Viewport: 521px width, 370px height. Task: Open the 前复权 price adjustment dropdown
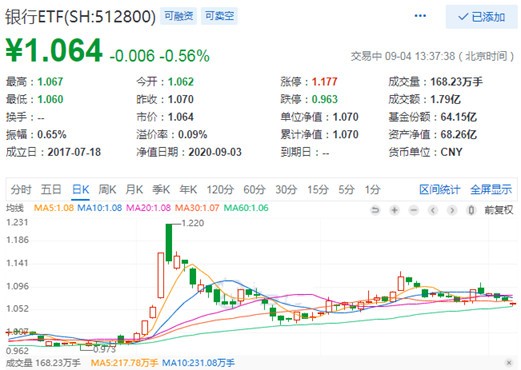[x=499, y=210]
